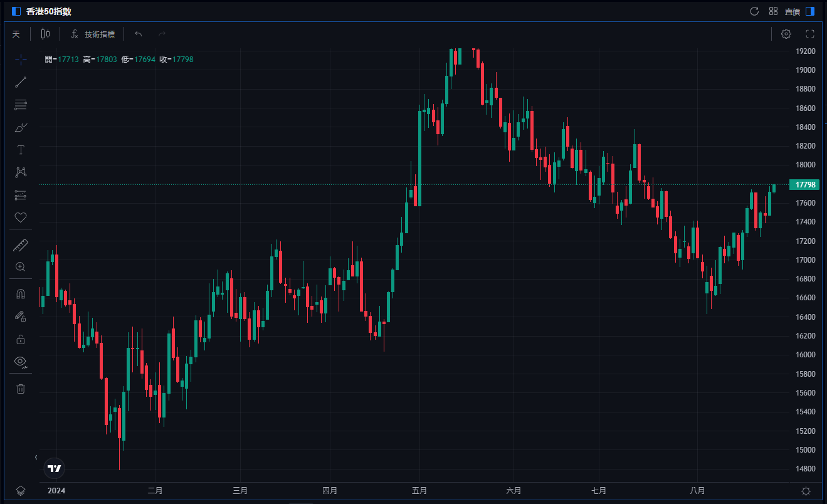Open 技術指標 indicators menu

click(93, 34)
